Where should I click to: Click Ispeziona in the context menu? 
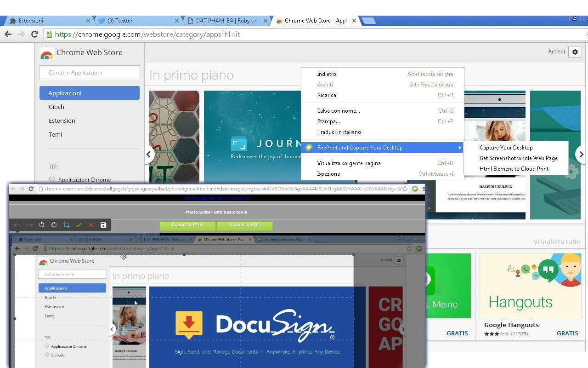(x=382, y=174)
